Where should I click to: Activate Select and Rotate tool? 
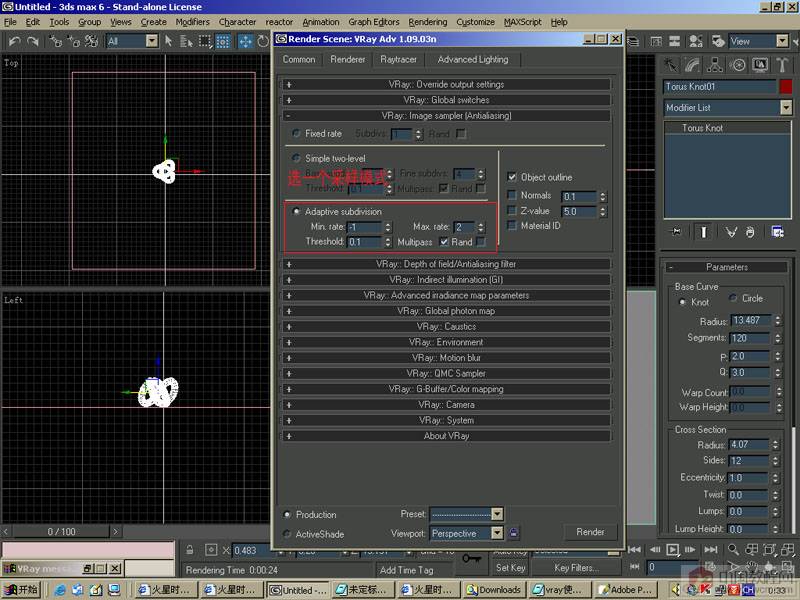coord(263,41)
